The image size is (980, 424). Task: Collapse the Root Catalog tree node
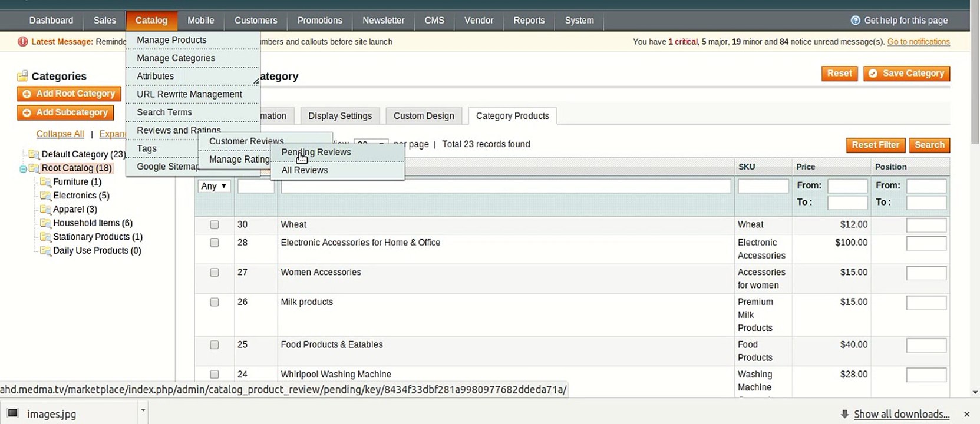pyautogui.click(x=23, y=169)
